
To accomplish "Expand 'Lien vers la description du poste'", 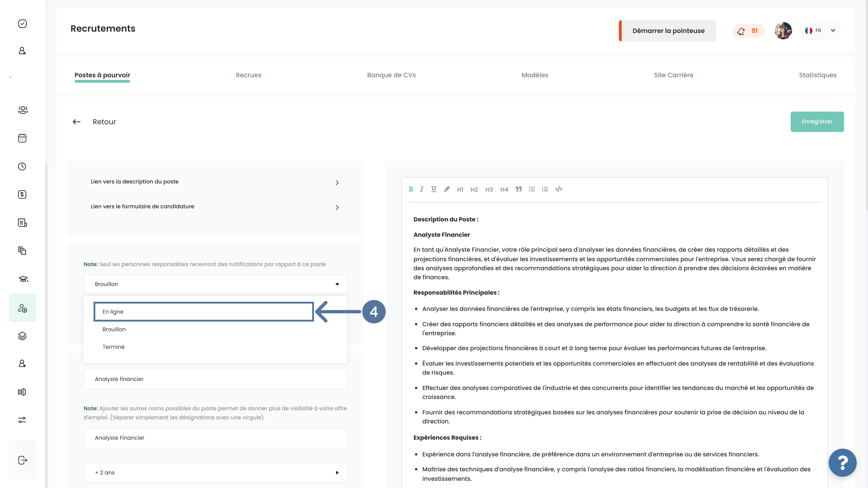I will [x=215, y=182].
